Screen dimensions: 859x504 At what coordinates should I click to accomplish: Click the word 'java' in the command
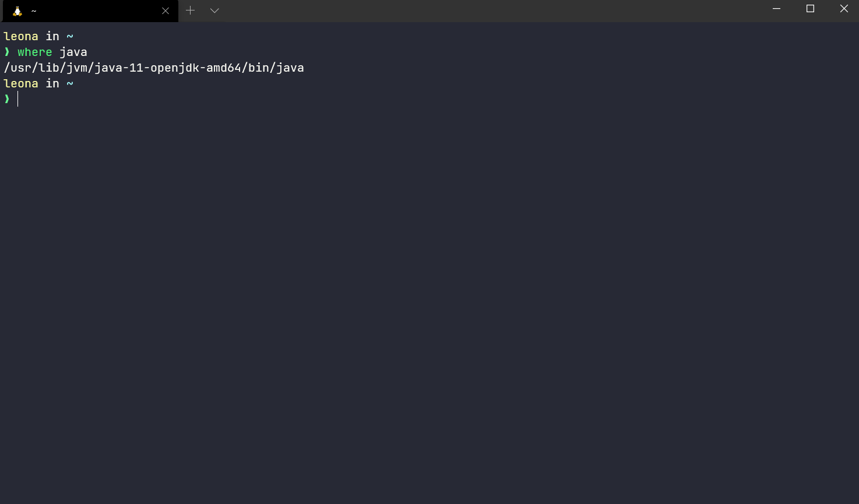73,52
